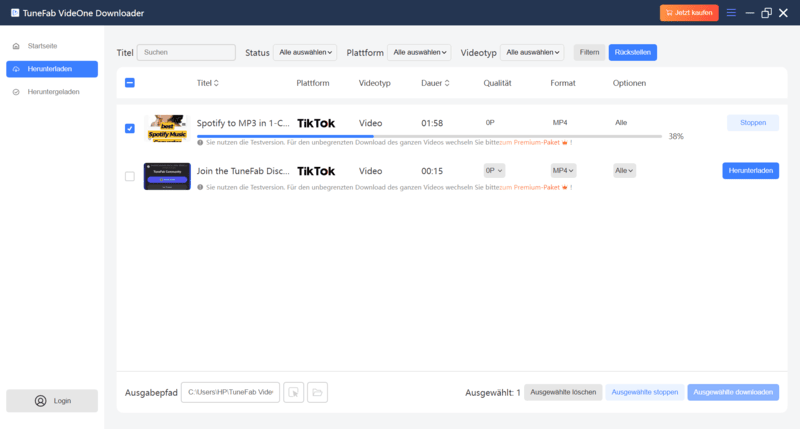Select Herunterladen in sidebar
Screen dimensions: 800x429
[x=52, y=69]
